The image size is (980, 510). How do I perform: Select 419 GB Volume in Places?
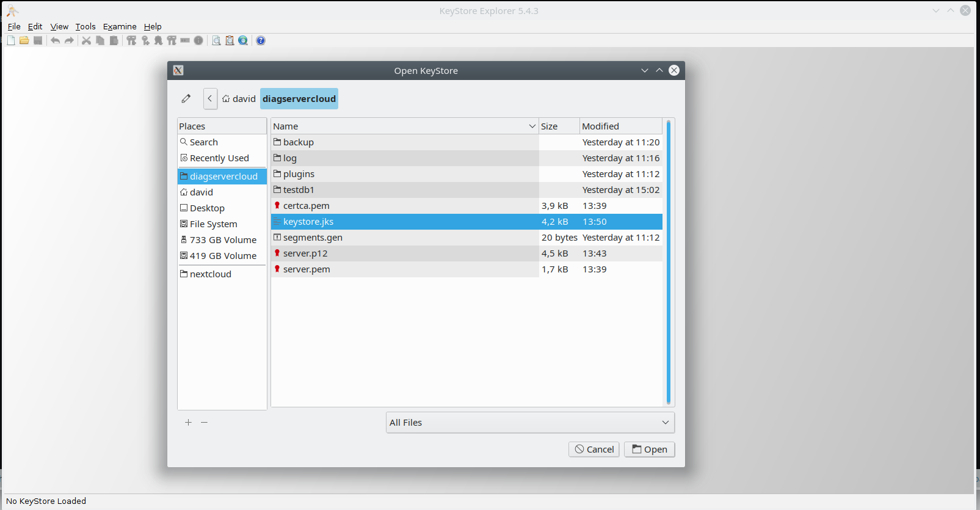tap(222, 256)
